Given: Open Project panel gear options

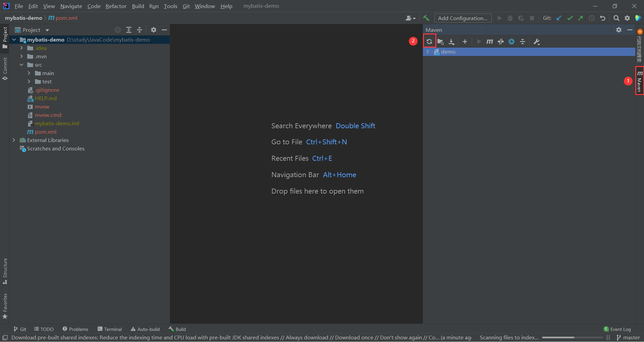Looking at the screenshot, I should point(154,30).
